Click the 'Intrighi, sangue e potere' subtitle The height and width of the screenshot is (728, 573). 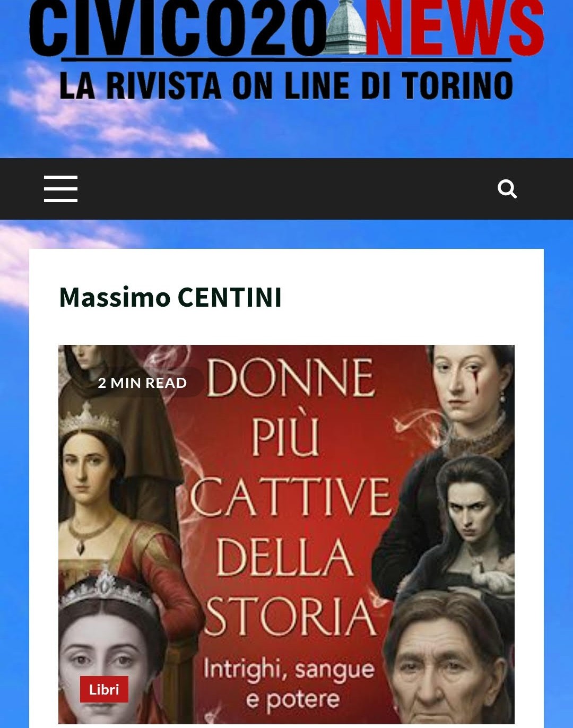pyautogui.click(x=289, y=683)
